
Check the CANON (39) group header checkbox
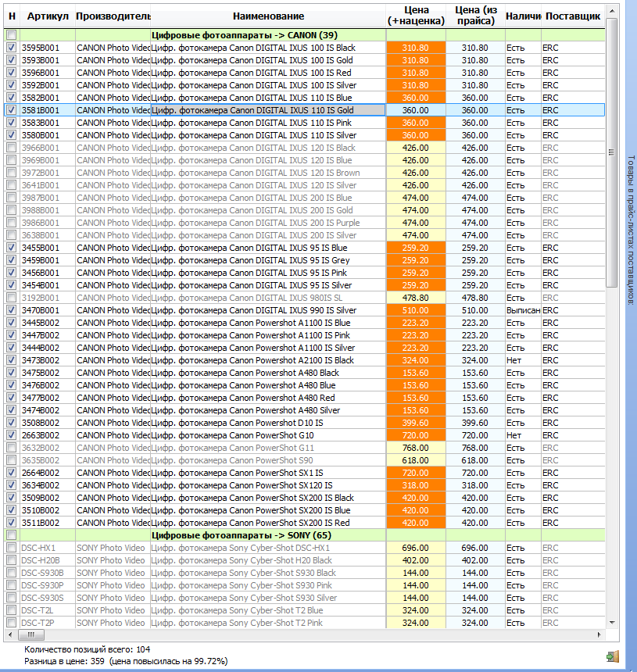pos(12,35)
